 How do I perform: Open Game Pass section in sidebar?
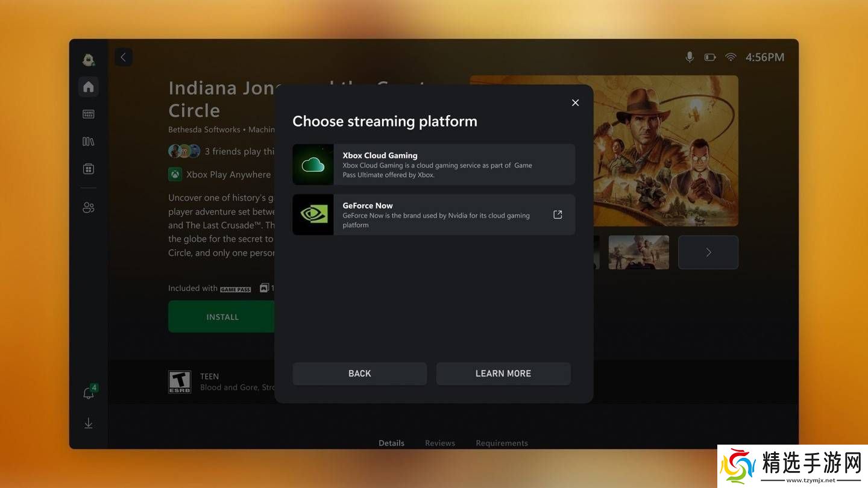pyautogui.click(x=89, y=114)
